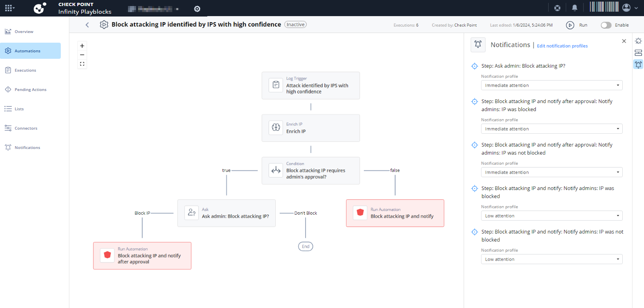Fit the workflow to screen
644x308 pixels.
point(82,64)
